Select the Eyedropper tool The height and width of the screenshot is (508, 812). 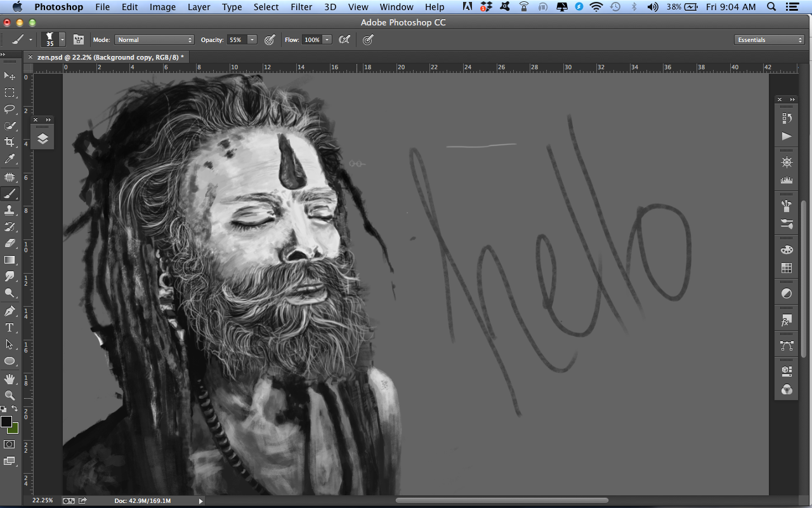10,159
